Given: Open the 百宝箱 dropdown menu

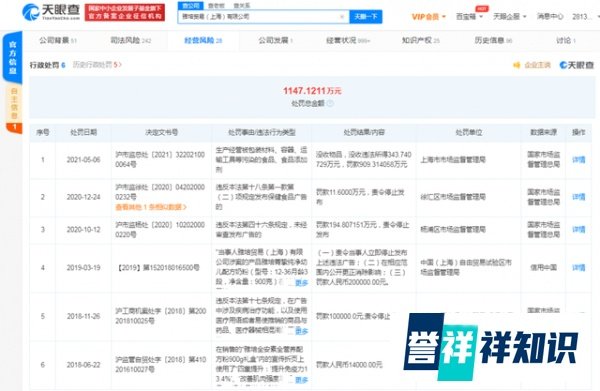Looking at the screenshot, I should pos(469,17).
